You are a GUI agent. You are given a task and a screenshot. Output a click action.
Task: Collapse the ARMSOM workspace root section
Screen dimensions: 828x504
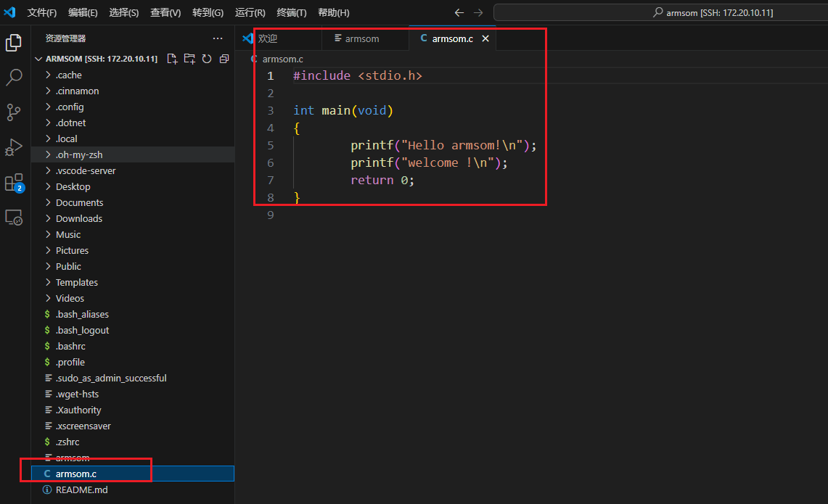pyautogui.click(x=39, y=59)
